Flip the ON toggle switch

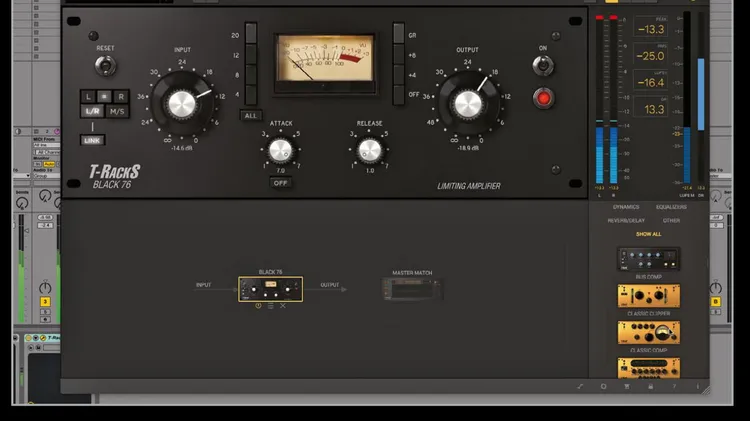pyautogui.click(x=543, y=66)
